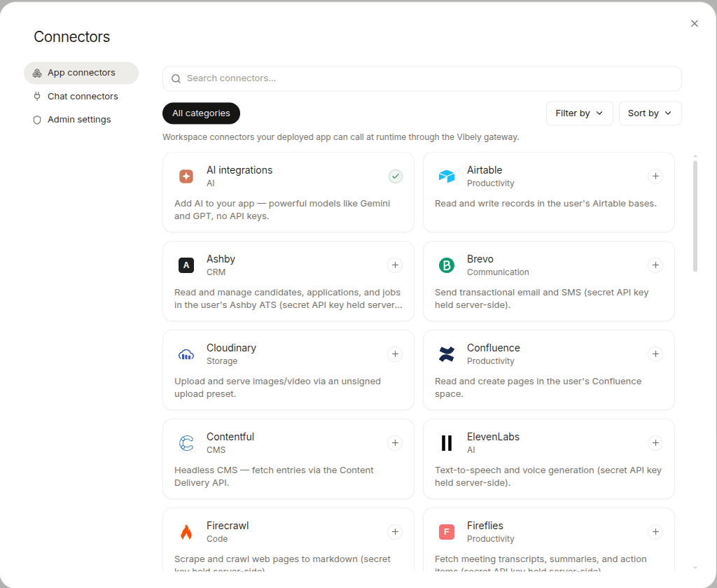717x588 pixels.
Task: Open the App connectors section
Action: tap(81, 73)
